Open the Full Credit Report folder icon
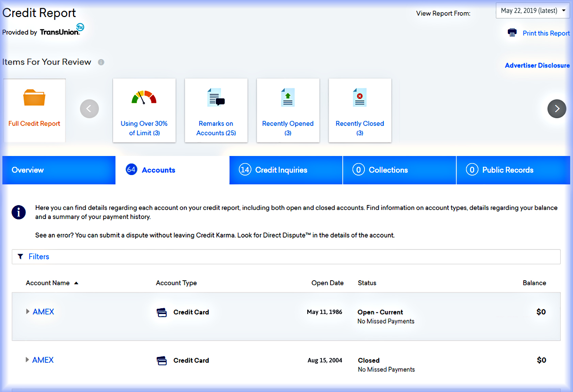This screenshot has width=573, height=392. tap(34, 98)
